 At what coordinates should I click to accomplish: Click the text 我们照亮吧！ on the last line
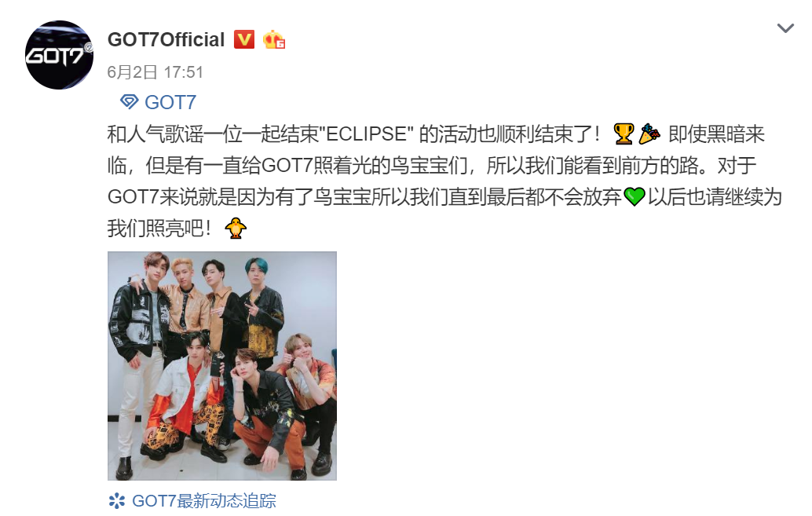coord(159,228)
